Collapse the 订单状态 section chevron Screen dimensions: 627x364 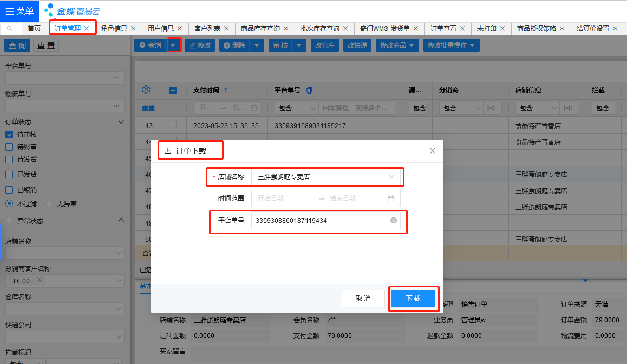(121, 122)
